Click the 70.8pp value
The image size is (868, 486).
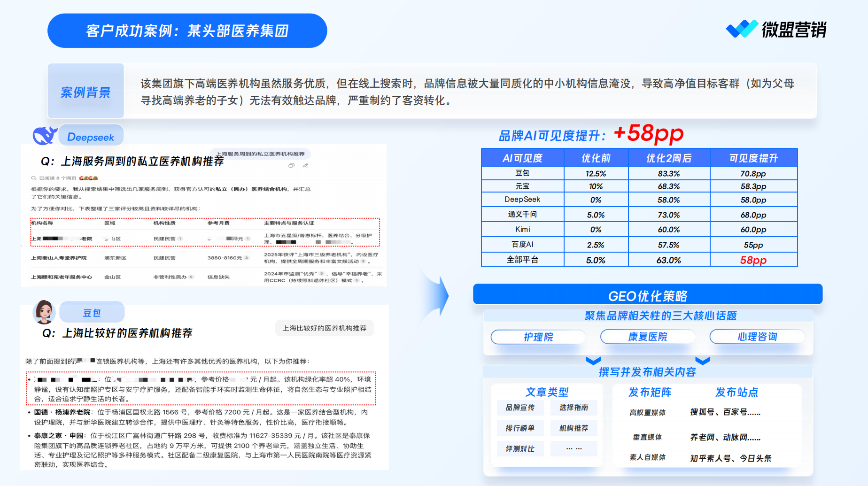coord(753,174)
